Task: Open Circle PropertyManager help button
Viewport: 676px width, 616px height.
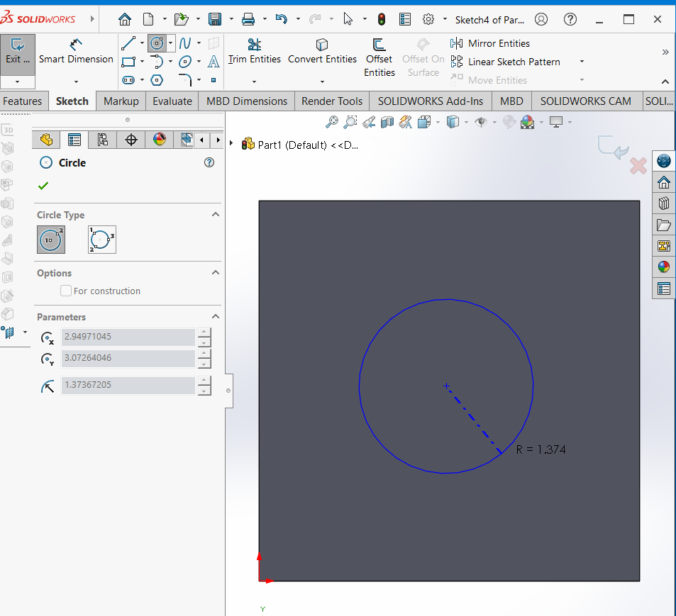Action: [209, 162]
